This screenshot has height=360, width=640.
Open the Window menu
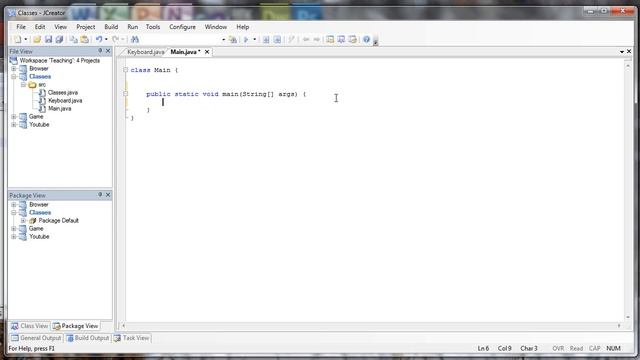(216, 27)
